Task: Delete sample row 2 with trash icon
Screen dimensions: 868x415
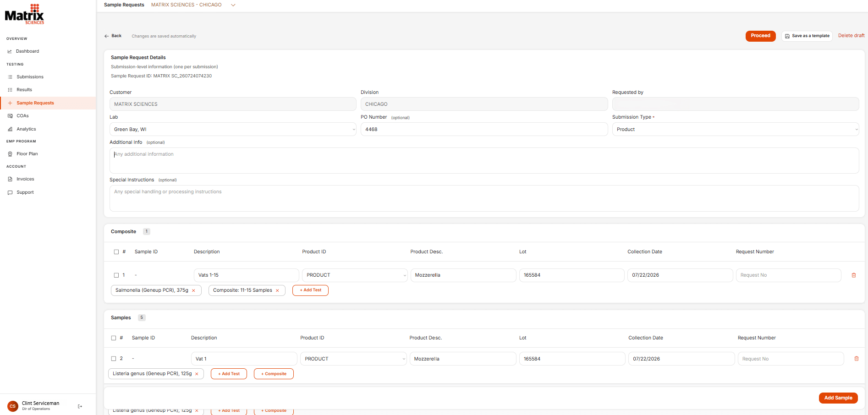Action: (x=857, y=359)
